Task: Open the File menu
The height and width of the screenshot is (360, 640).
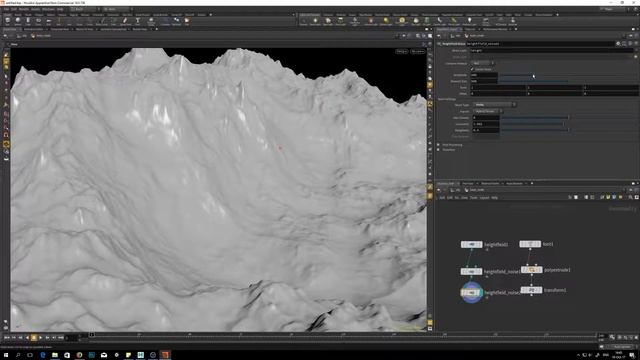Action: (x=7, y=9)
